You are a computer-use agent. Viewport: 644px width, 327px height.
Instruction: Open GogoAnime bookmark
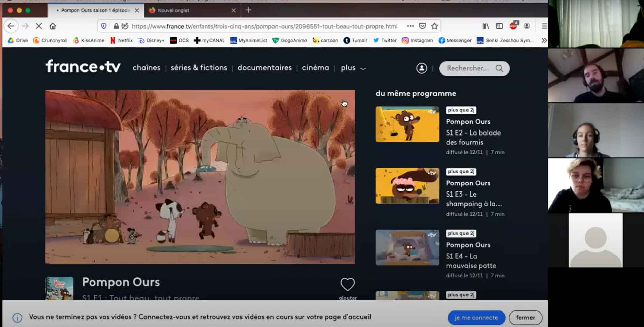pyautogui.click(x=290, y=40)
